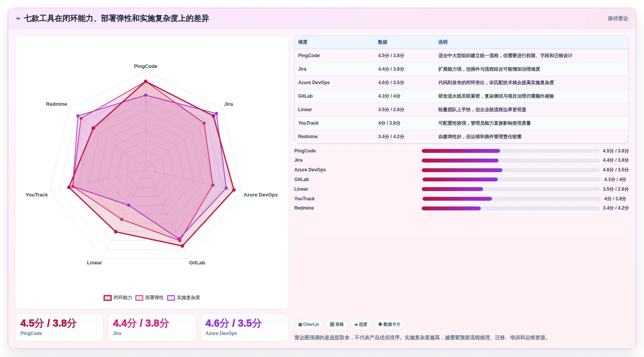This screenshot has width=644, height=357.
Task: Click the Jira progress bar
Action: click(x=510, y=161)
